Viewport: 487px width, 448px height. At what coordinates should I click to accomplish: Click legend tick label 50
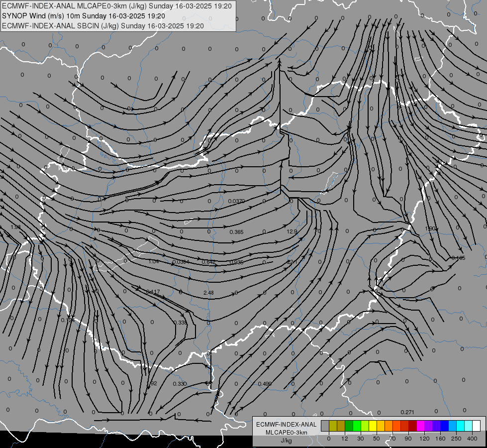click(x=377, y=439)
